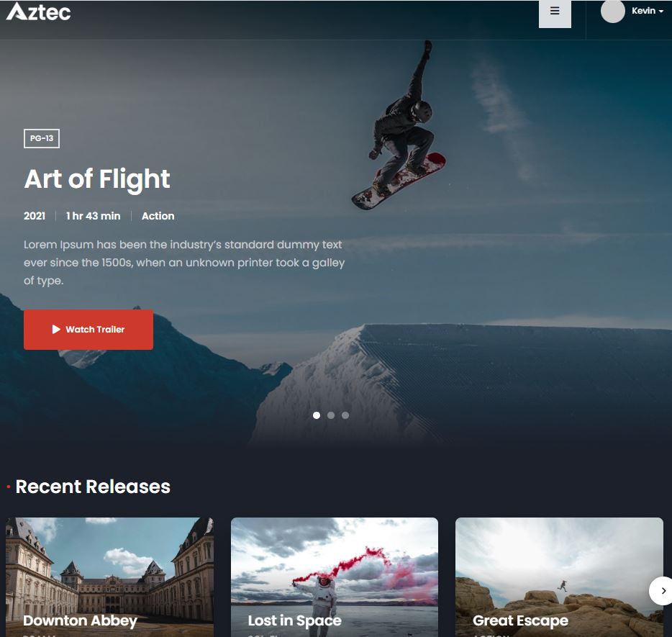
Task: Click the 2021 release year
Action: (x=35, y=216)
